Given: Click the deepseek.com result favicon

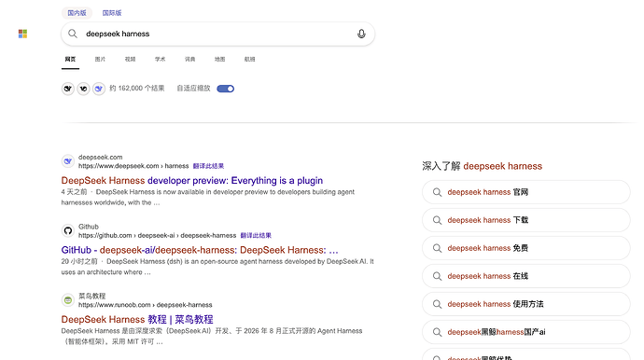Looking at the screenshot, I should (68, 161).
